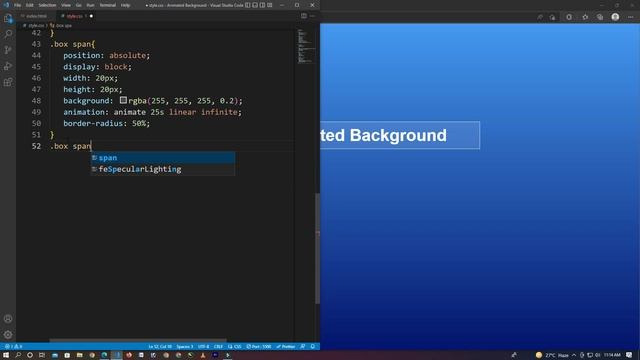Image resolution: width=640 pixels, height=360 pixels.
Task: Open the Accounts menu in activity bar
Action: click(x=8, y=319)
